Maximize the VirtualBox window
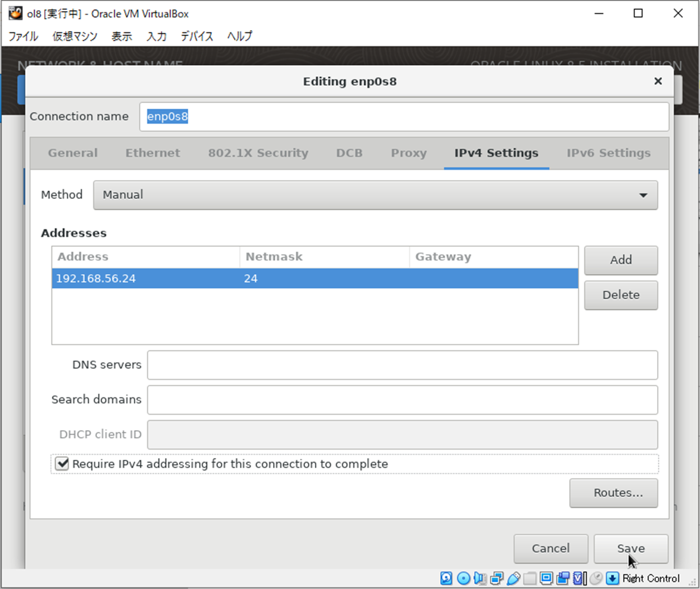The image size is (700, 589). tap(639, 13)
